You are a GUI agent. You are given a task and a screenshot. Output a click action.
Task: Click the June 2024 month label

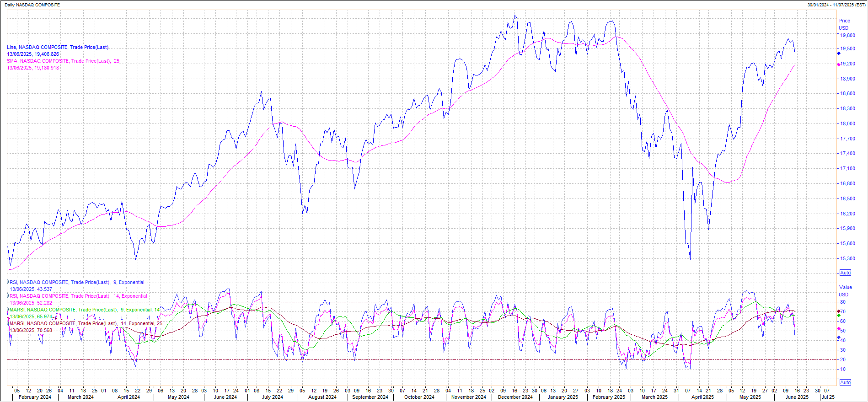(225, 397)
